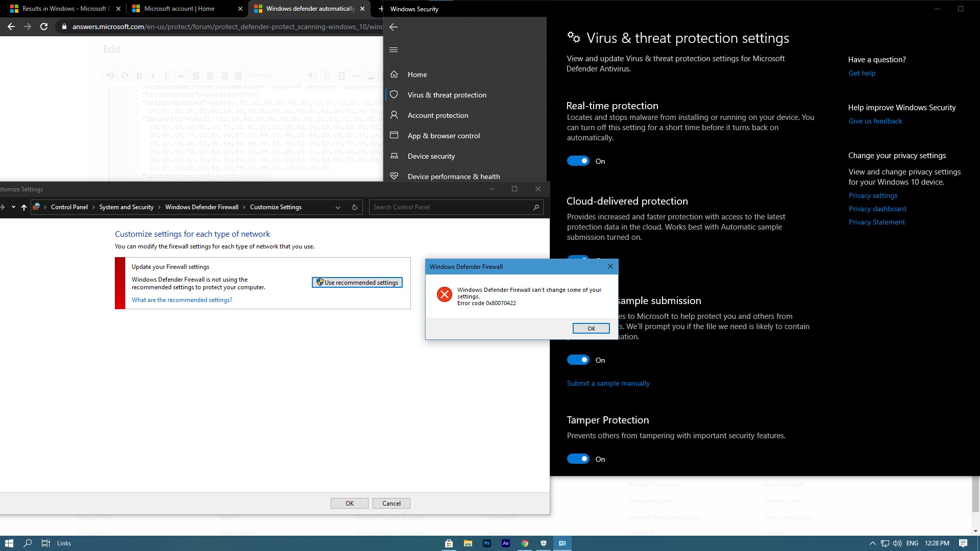
Task: Click the Home house icon in sidebar
Action: point(394,74)
